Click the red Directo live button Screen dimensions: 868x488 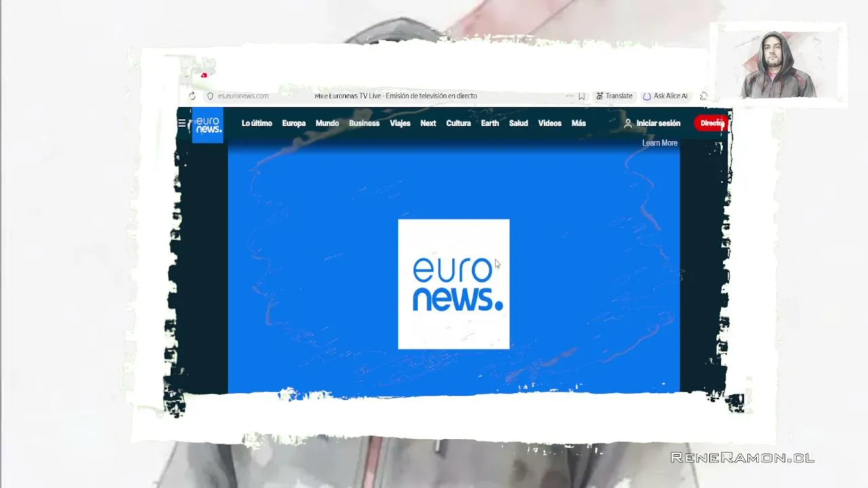point(711,123)
